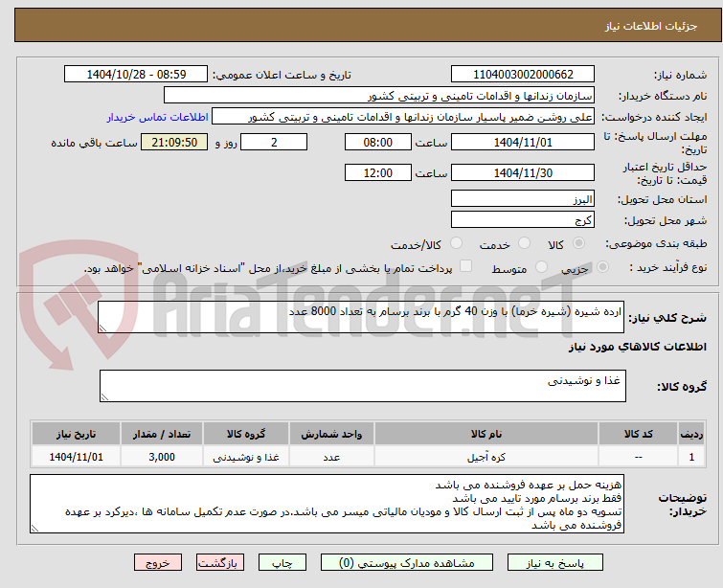Click the row number cell 1

pos(691,457)
